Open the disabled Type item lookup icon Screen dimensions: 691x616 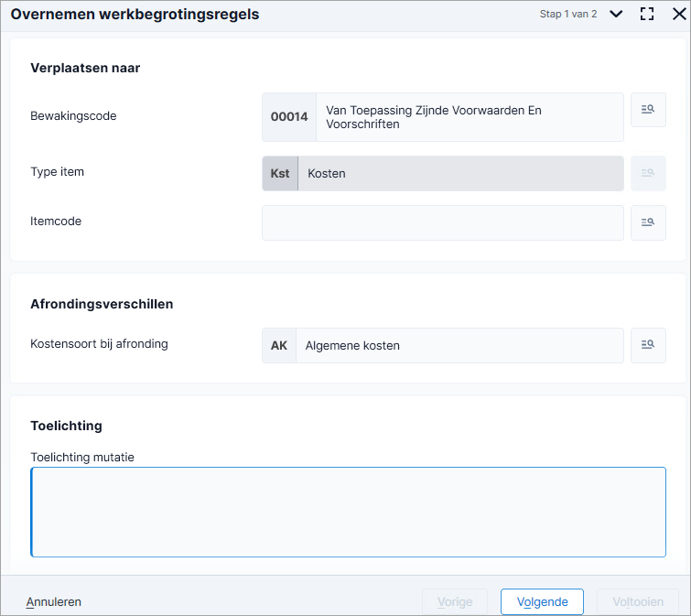coord(648,173)
